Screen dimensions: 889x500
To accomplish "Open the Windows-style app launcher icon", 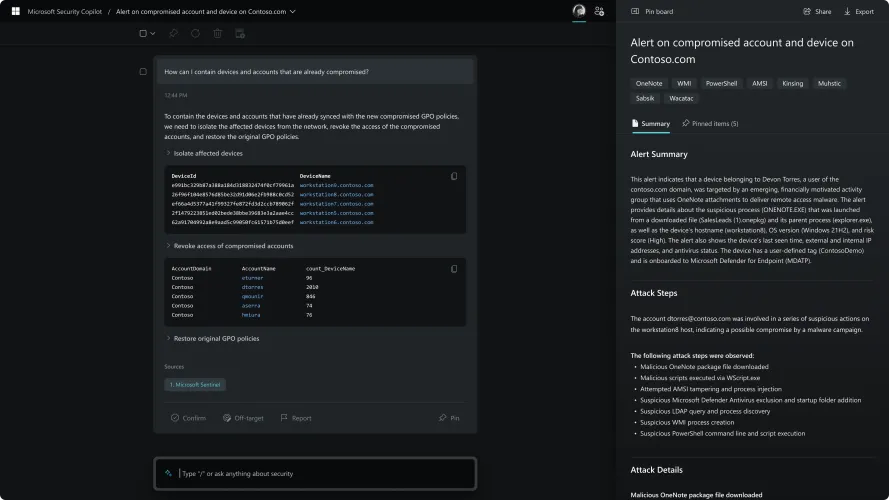I will pyautogui.click(x=16, y=11).
